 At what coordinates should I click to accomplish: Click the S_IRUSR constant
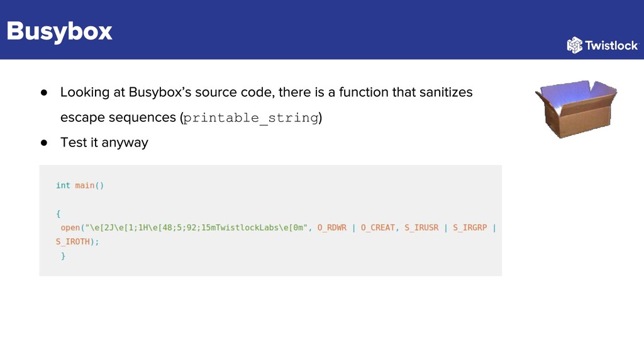[421, 228]
